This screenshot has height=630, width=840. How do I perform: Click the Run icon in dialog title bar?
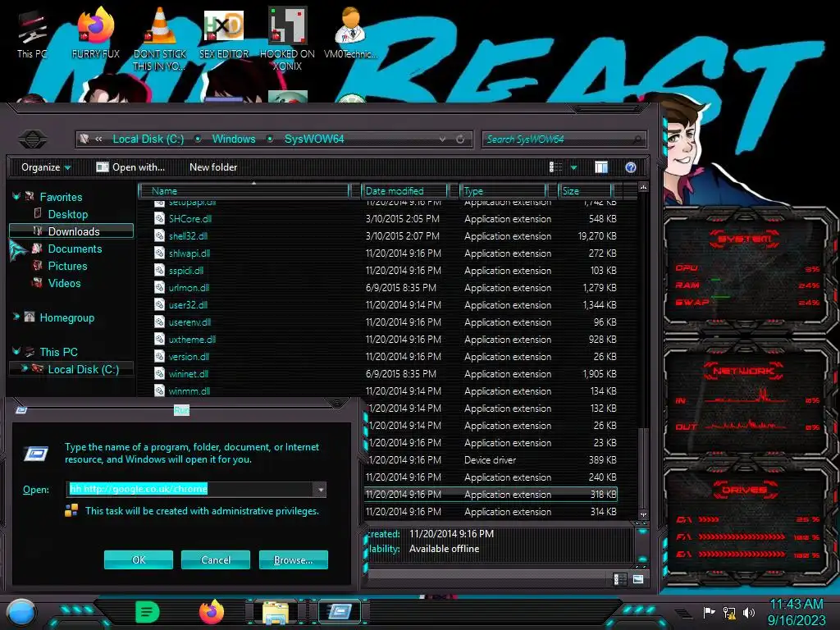pos(21,410)
